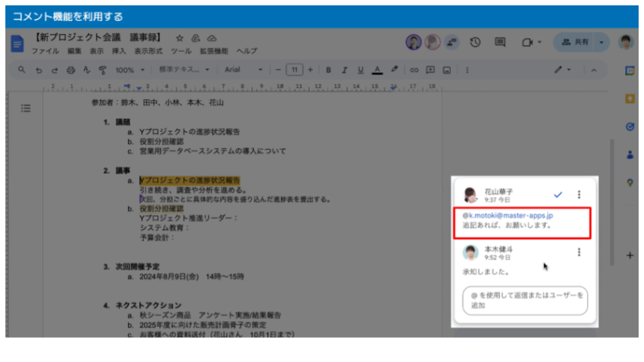Screen dimensions: 644x362
Task: Open paragraph style dropdown
Action: tap(184, 70)
